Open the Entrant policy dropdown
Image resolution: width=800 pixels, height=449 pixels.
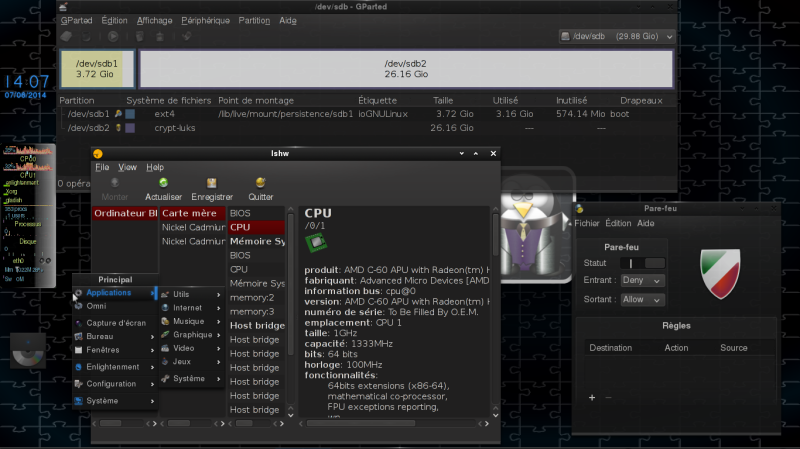[x=641, y=281]
